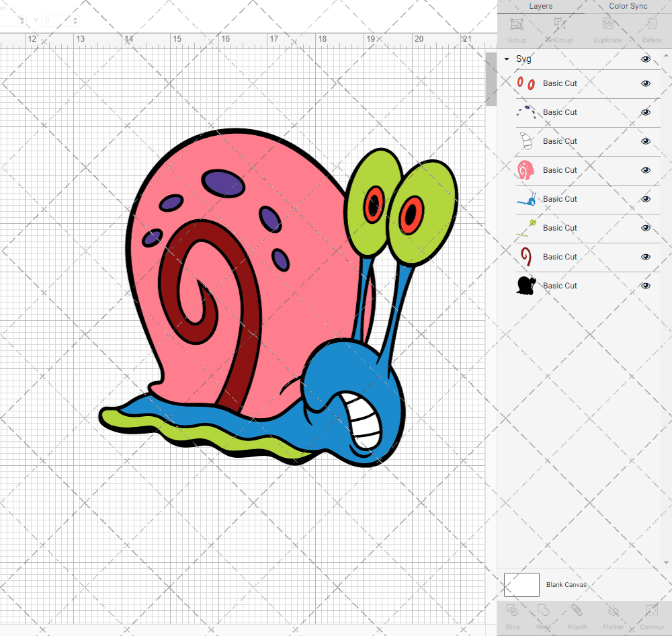Click the Blank Canvas white swatch
672x636 pixels.
tap(521, 584)
